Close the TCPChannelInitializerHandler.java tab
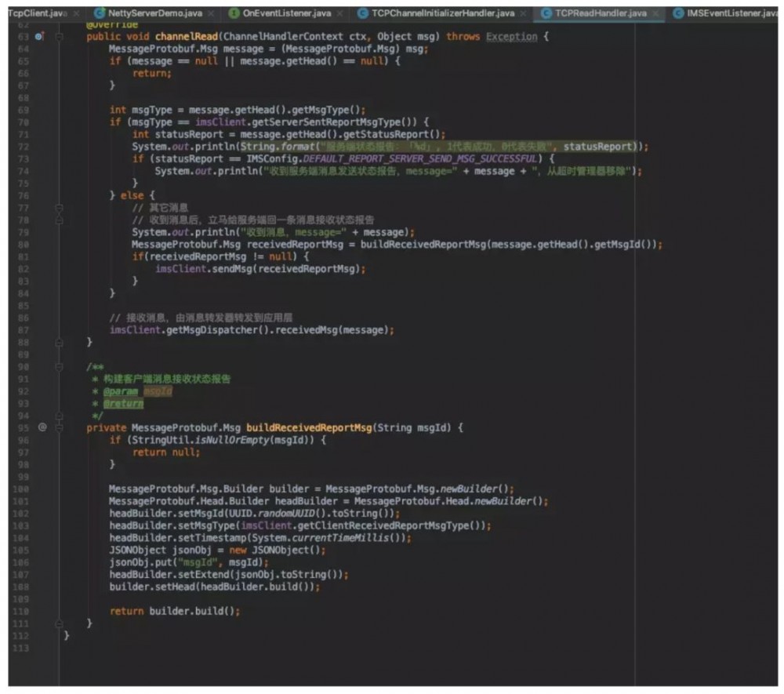Screen dimensions: 784x694 point(523,13)
